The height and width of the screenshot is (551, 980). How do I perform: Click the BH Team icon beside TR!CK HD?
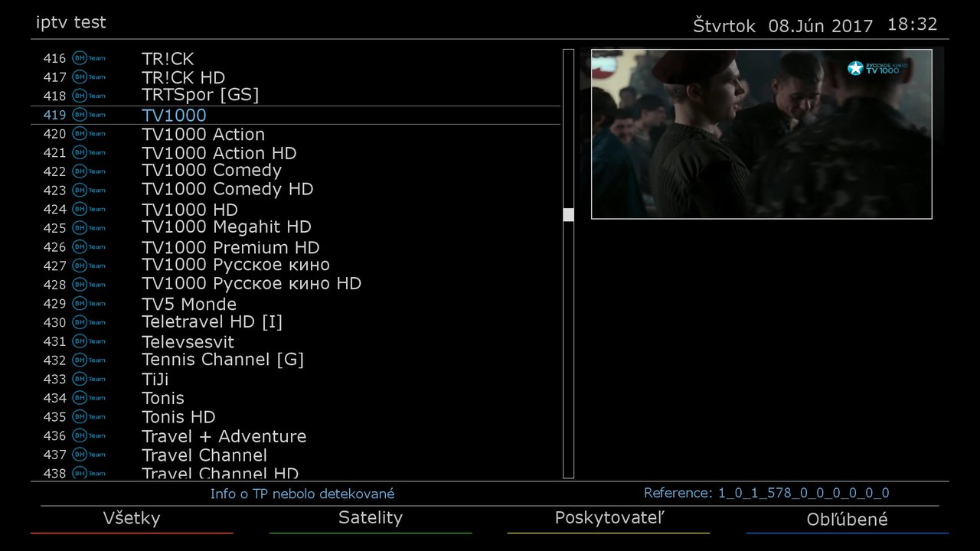pos(89,77)
